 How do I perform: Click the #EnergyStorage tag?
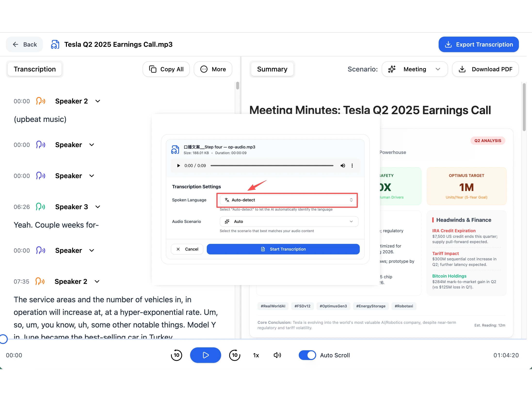tap(371, 306)
